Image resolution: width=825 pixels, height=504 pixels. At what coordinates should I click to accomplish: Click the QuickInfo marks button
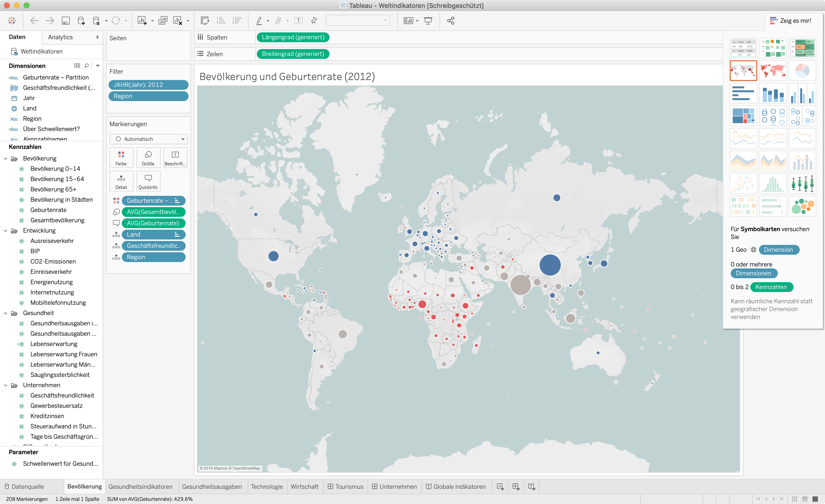pyautogui.click(x=148, y=181)
